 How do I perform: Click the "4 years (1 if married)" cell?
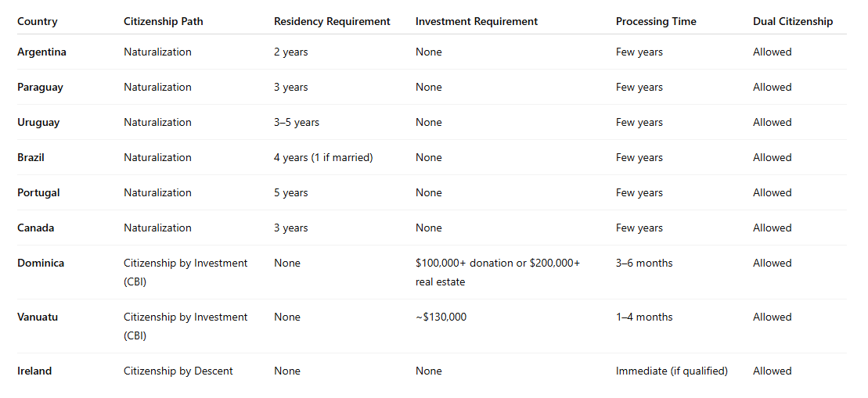pyautogui.click(x=323, y=158)
